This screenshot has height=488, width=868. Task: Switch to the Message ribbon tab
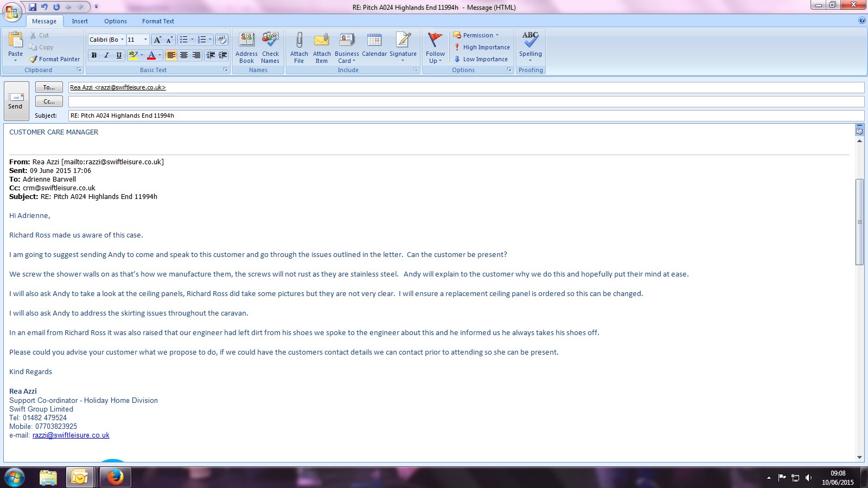coord(44,21)
